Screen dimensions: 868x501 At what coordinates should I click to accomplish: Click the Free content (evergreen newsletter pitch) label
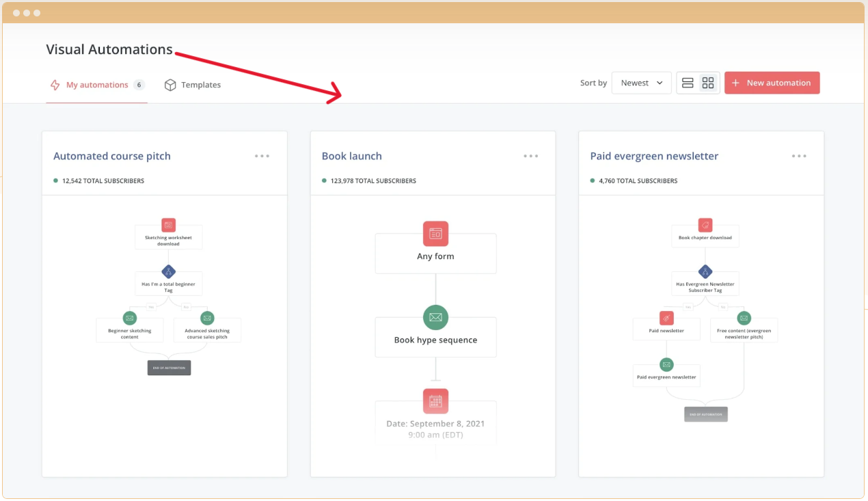[x=744, y=334]
